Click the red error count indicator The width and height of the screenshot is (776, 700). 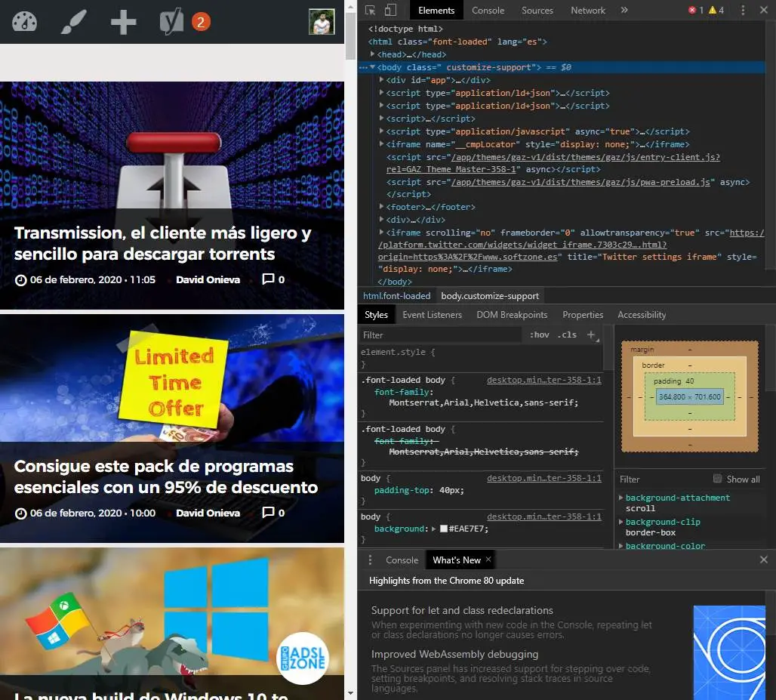coord(696,10)
